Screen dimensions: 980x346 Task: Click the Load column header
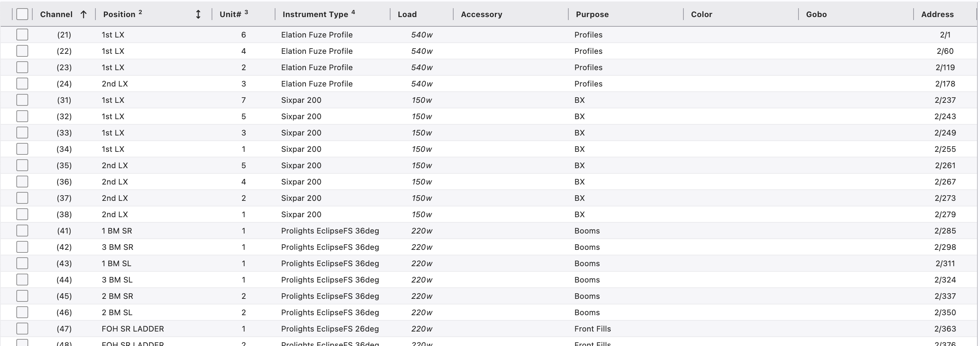(407, 14)
